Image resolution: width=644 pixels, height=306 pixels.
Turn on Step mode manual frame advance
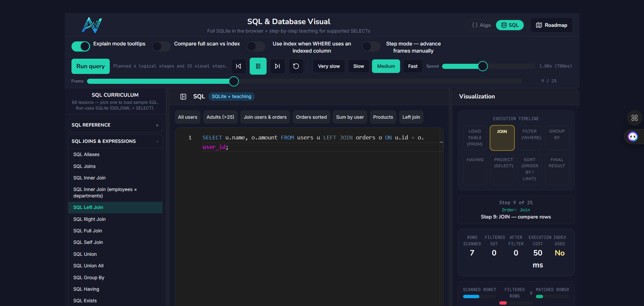[371, 46]
